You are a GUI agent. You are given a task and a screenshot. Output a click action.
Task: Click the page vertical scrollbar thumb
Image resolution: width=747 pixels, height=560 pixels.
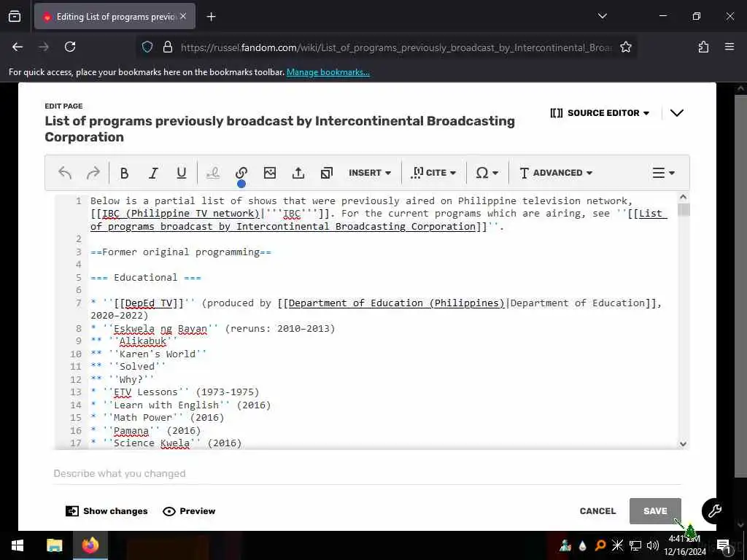coord(740,286)
